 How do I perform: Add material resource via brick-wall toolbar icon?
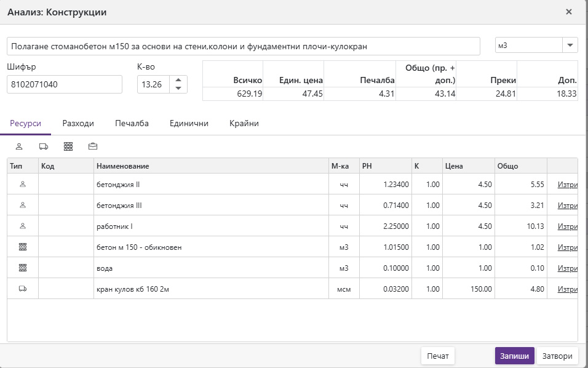click(68, 146)
